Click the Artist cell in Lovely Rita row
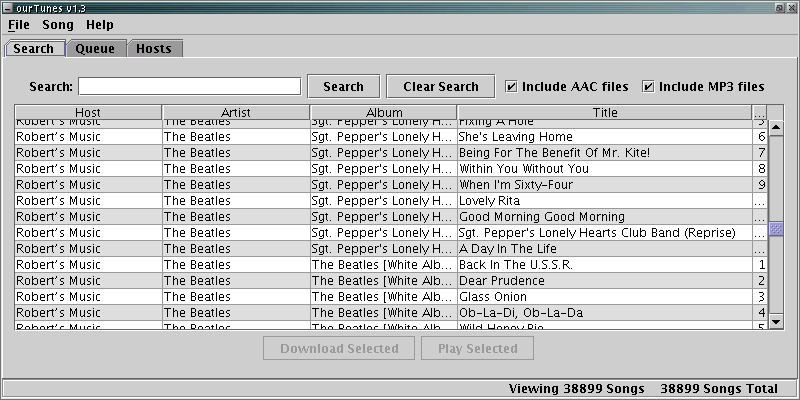Image resolution: width=800 pixels, height=400 pixels. click(236, 201)
